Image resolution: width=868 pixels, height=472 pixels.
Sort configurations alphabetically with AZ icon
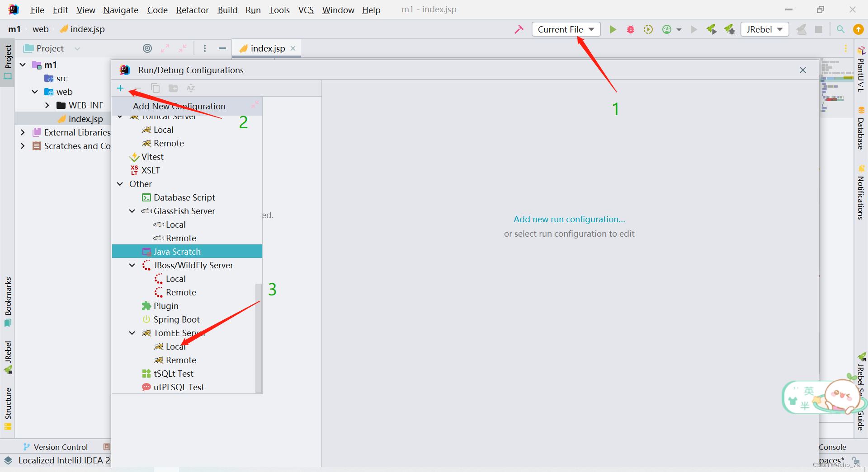tap(191, 88)
